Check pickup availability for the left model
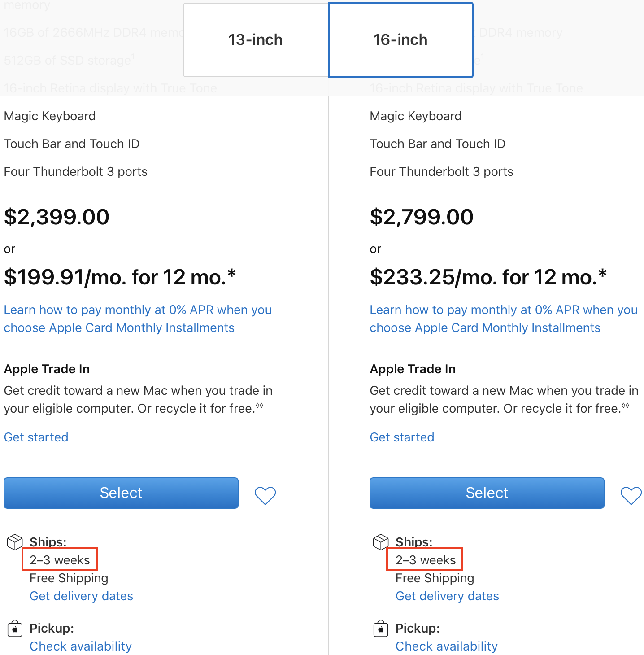 pyautogui.click(x=81, y=646)
